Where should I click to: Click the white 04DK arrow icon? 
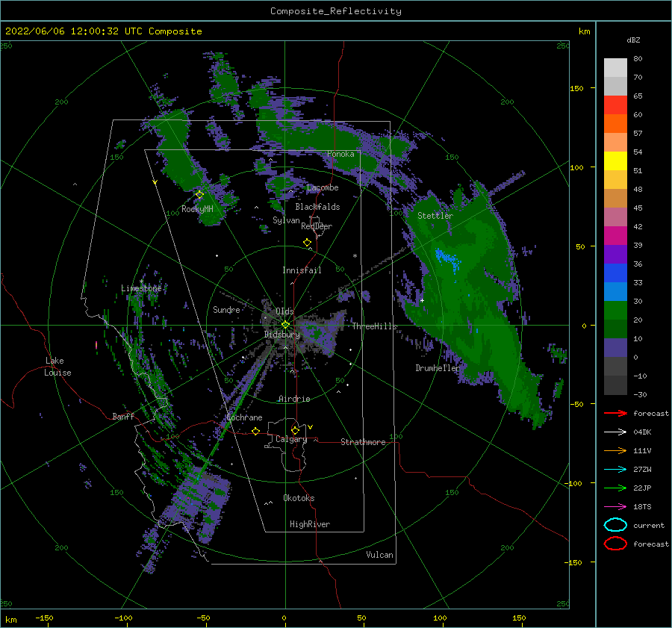(x=615, y=432)
